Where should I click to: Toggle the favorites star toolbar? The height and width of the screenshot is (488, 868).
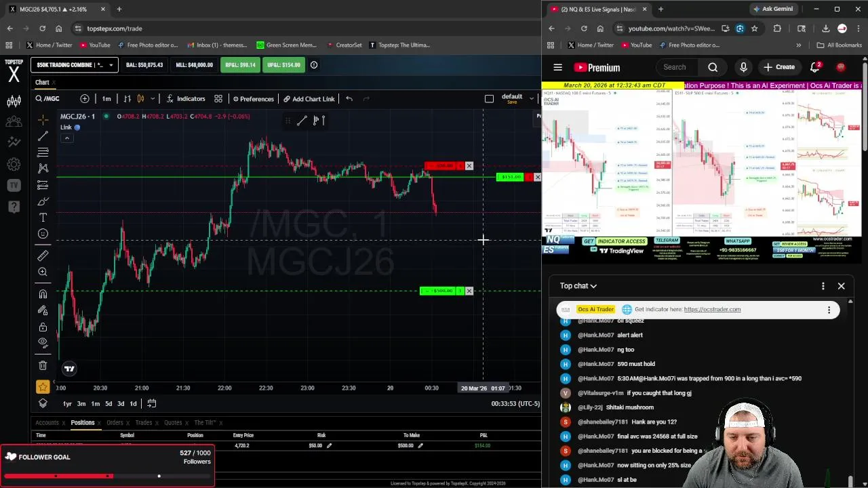coord(43,387)
